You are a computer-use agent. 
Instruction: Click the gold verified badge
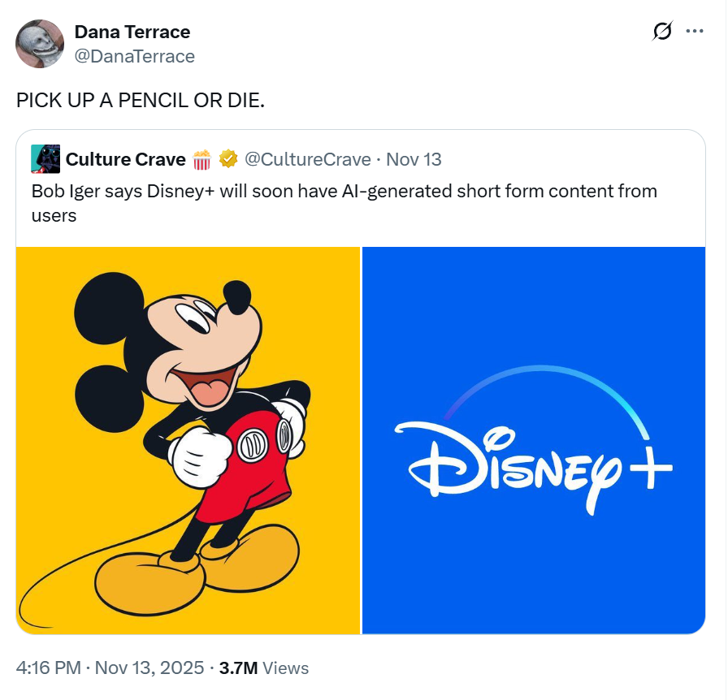pos(228,159)
